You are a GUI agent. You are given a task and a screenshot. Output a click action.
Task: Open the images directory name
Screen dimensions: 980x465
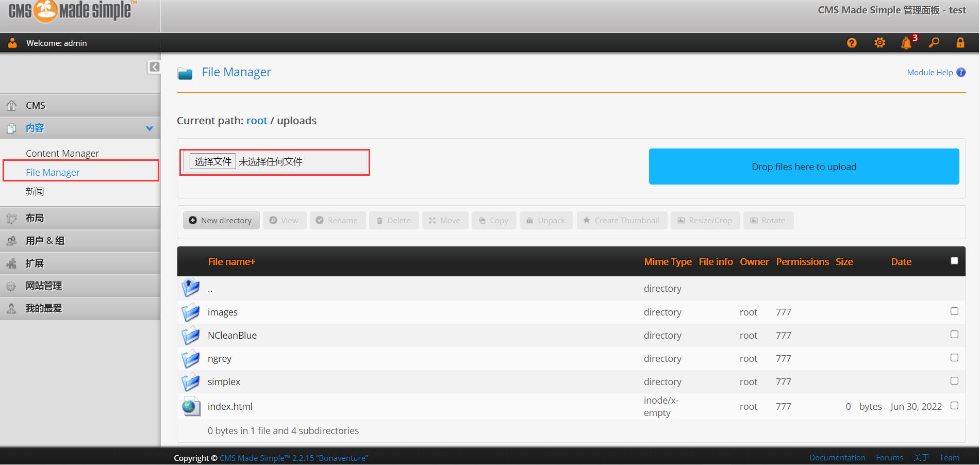[223, 312]
